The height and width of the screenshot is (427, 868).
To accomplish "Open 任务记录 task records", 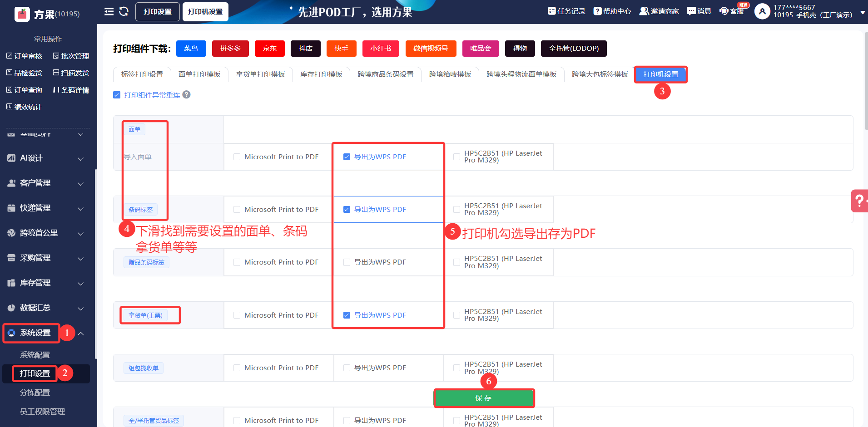I will coord(566,11).
